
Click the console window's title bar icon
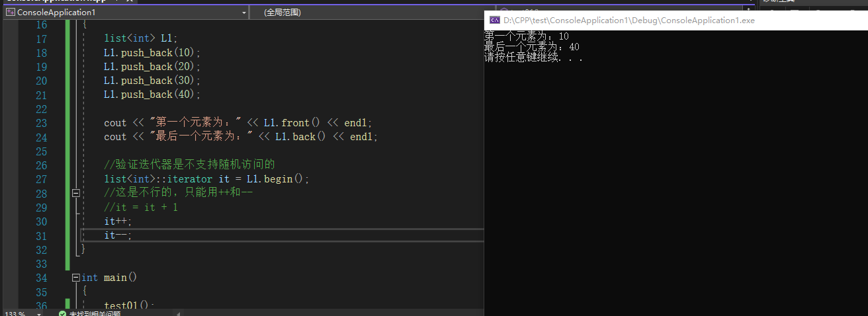(x=494, y=20)
